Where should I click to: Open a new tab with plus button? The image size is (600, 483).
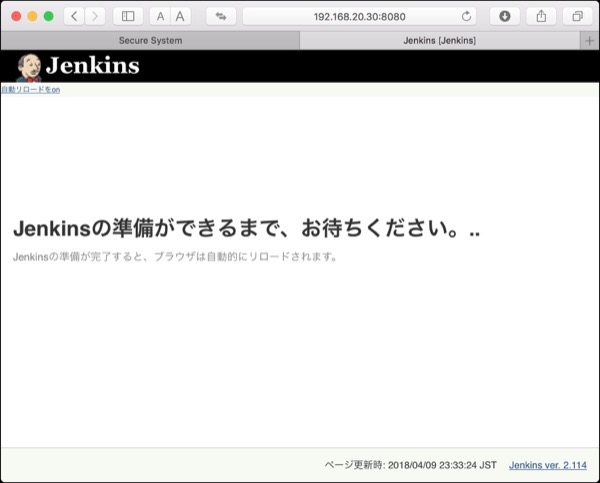(589, 40)
